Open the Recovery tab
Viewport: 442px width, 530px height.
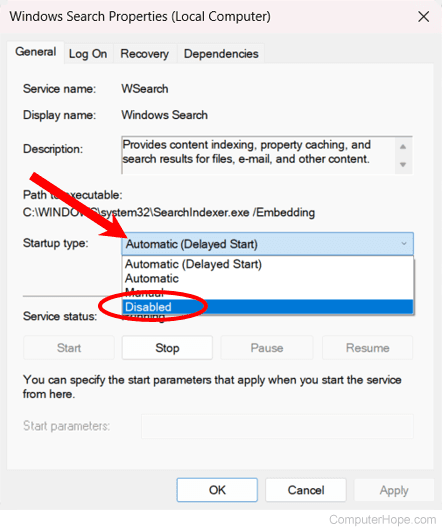tap(145, 54)
